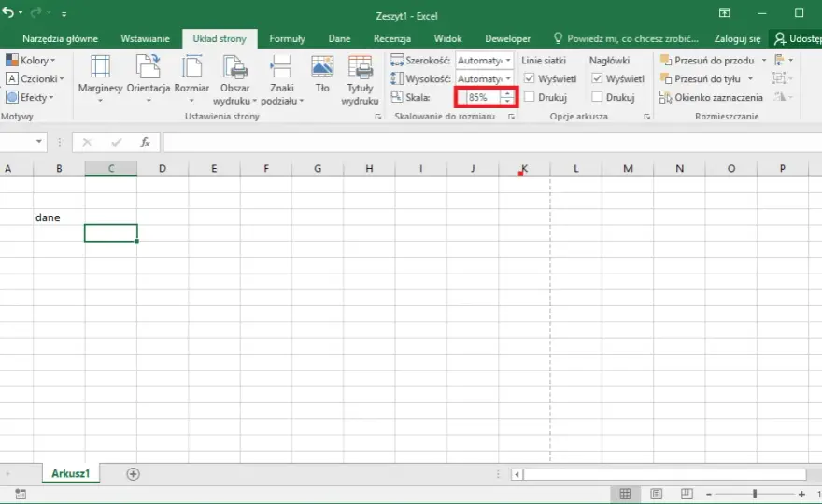Click the Udostępnij share button

click(796, 39)
